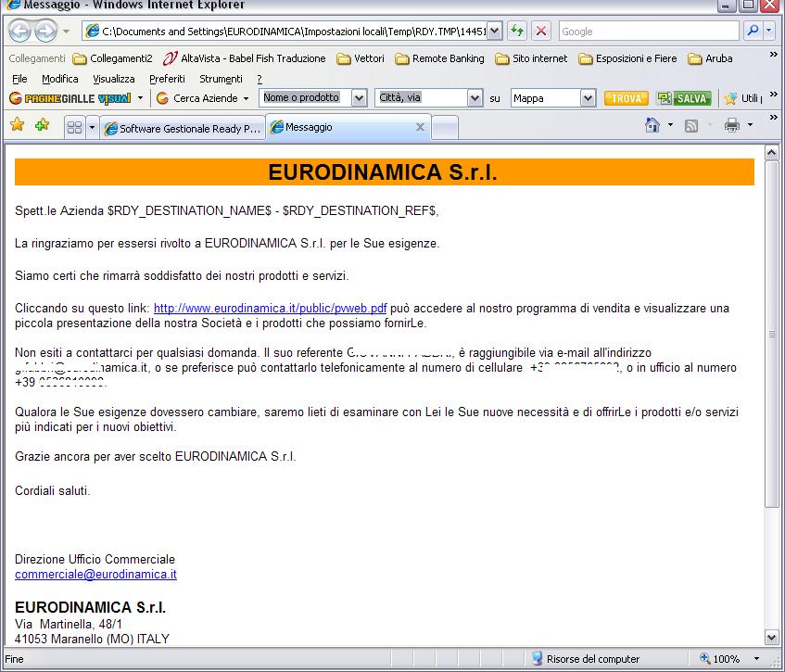Open the ? help menu
Image resolution: width=785 pixels, height=672 pixels.
pyautogui.click(x=260, y=79)
